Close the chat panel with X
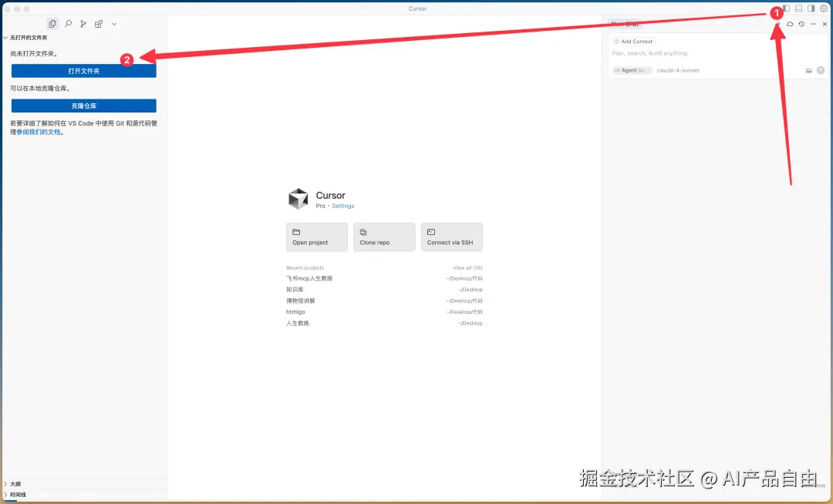The width and height of the screenshot is (833, 504). pos(825,24)
